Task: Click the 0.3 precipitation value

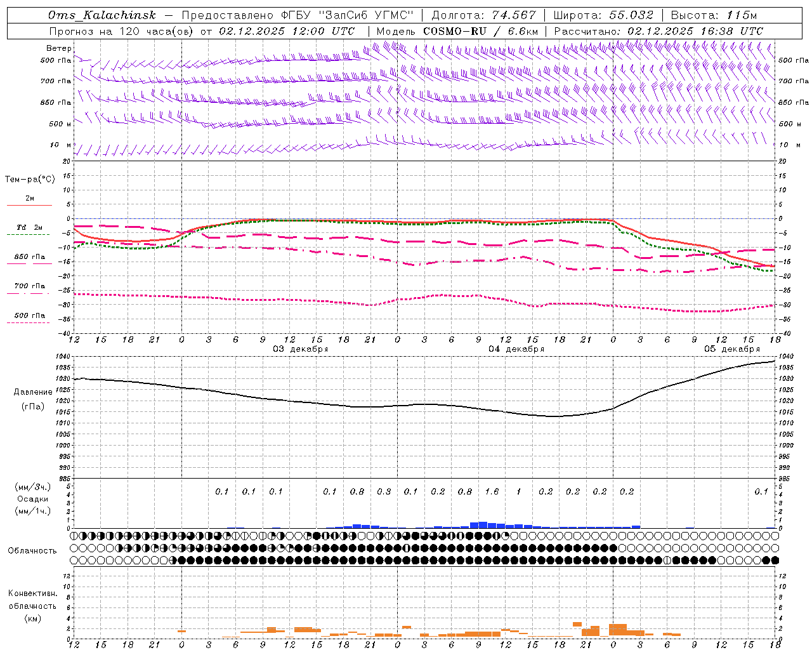Action: click(384, 491)
